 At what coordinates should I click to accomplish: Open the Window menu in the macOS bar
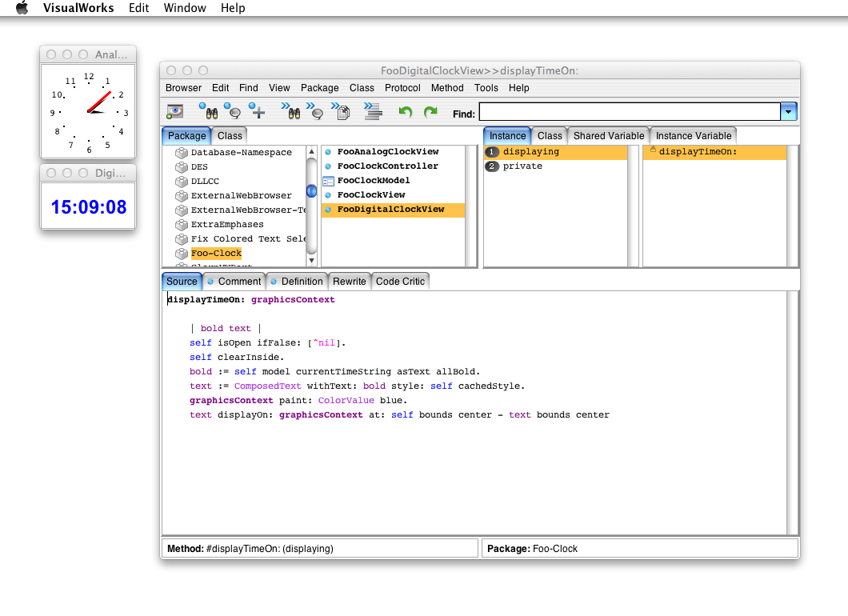(185, 7)
